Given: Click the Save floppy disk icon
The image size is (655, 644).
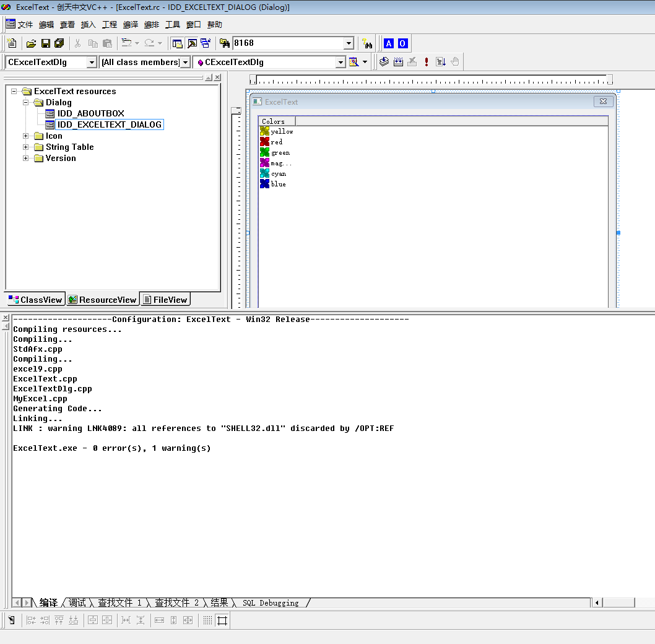Looking at the screenshot, I should point(46,43).
